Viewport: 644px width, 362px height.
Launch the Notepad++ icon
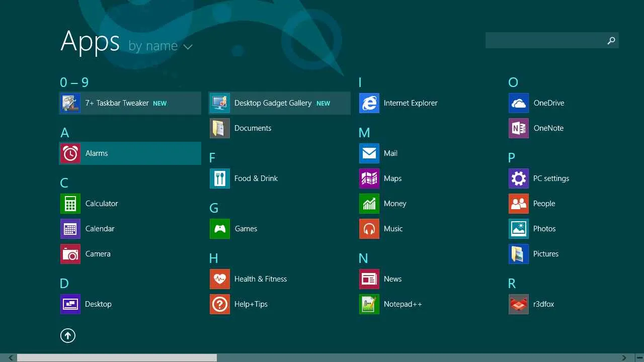click(x=369, y=304)
